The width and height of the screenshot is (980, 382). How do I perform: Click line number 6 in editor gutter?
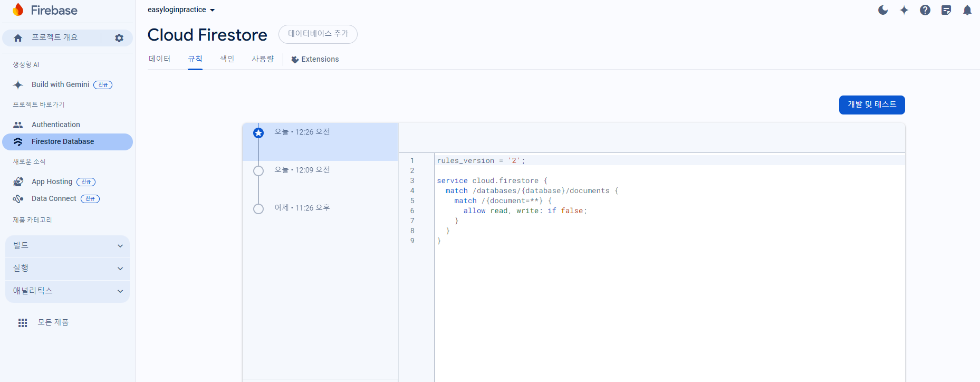point(412,211)
